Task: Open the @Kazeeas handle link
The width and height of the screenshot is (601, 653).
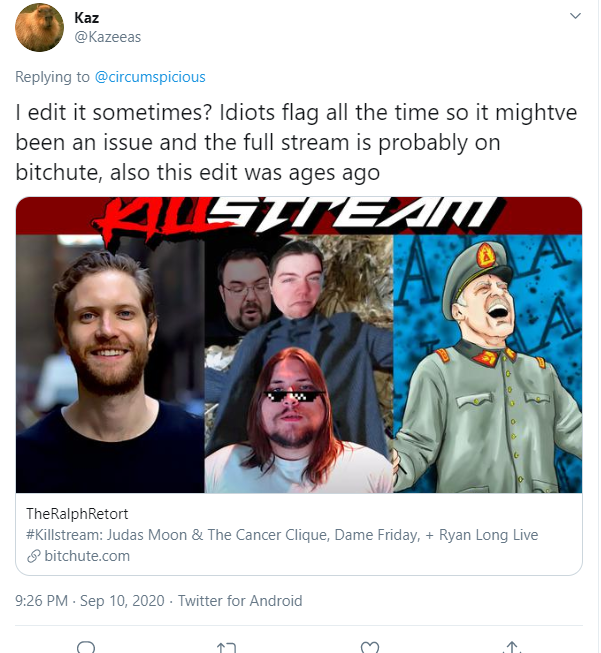Action: [107, 37]
